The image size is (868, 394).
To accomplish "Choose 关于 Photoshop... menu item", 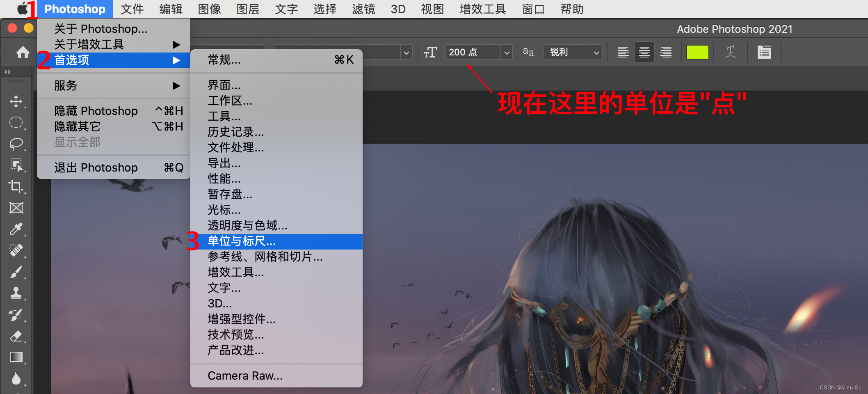I will click(x=114, y=29).
